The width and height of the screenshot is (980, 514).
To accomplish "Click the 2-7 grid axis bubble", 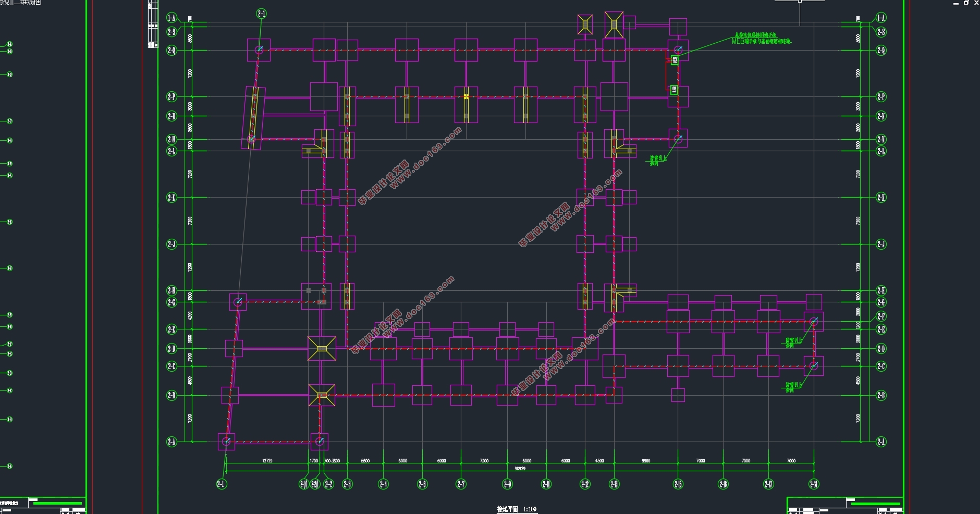I will pos(461,484).
